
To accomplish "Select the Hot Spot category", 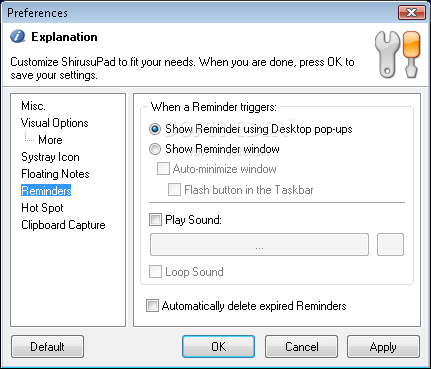I will click(x=42, y=208).
